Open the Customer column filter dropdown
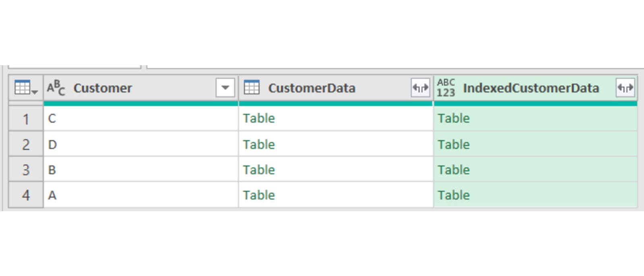This screenshot has width=644, height=276. tap(225, 88)
